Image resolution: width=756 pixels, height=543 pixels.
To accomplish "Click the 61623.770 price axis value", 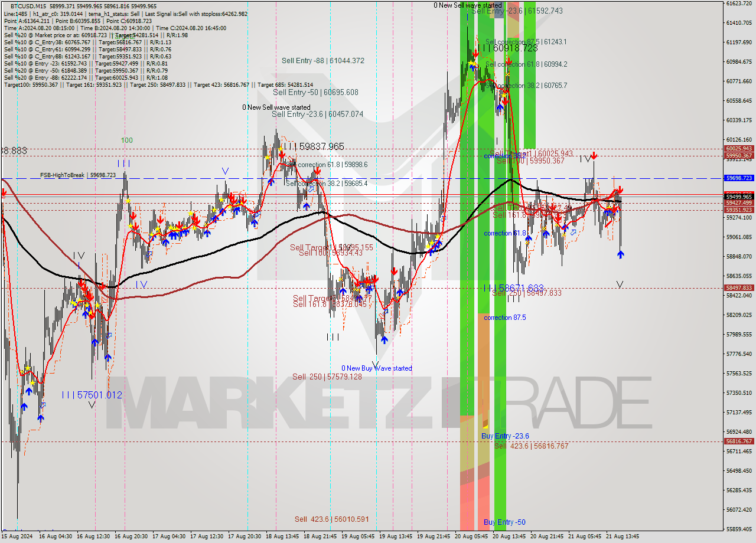I will 739,4.
